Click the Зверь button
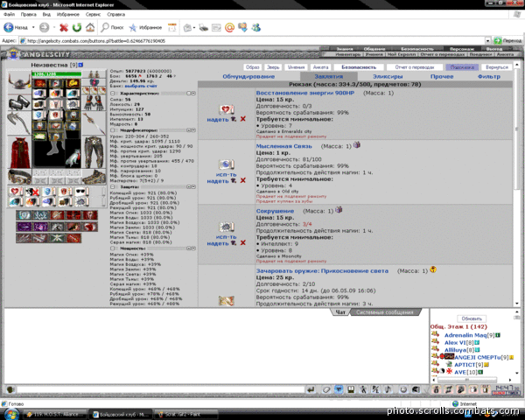 click(273, 67)
